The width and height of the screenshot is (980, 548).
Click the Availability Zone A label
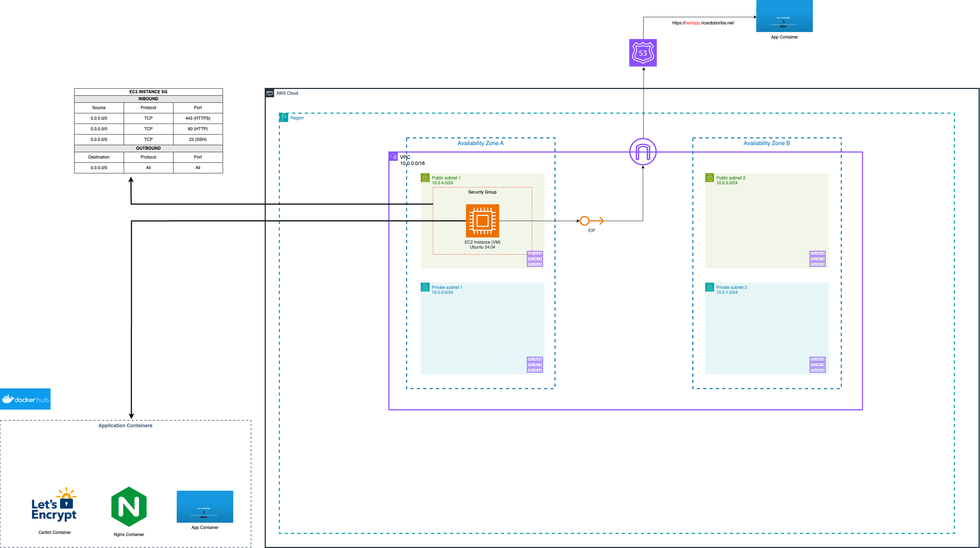click(481, 143)
